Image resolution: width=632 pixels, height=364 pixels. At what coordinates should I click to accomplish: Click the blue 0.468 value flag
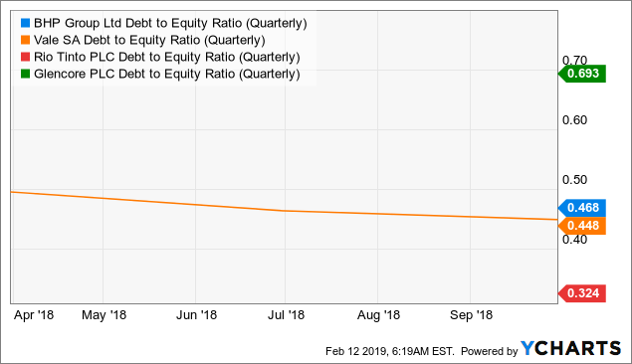point(582,208)
